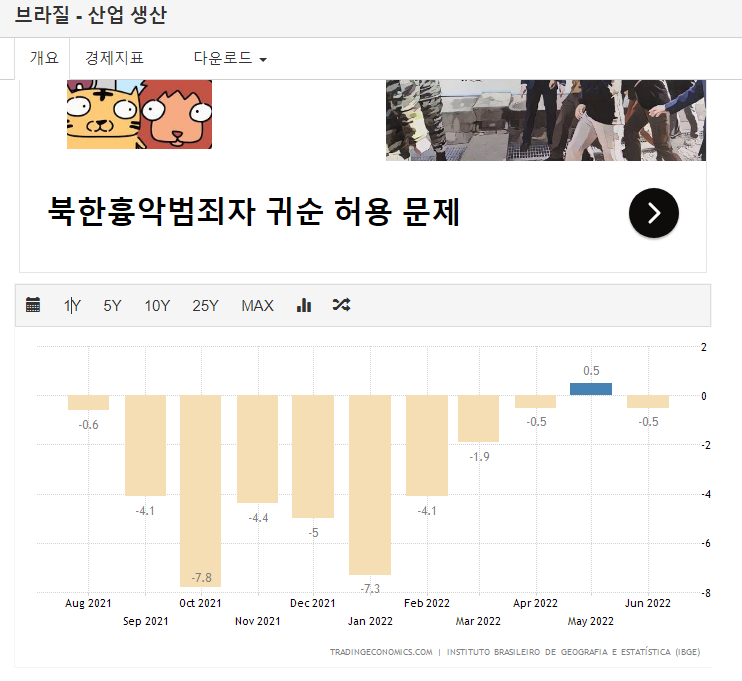Screen dimensions: 742x681
Task: Select the 5Y time range
Action: click(x=112, y=306)
